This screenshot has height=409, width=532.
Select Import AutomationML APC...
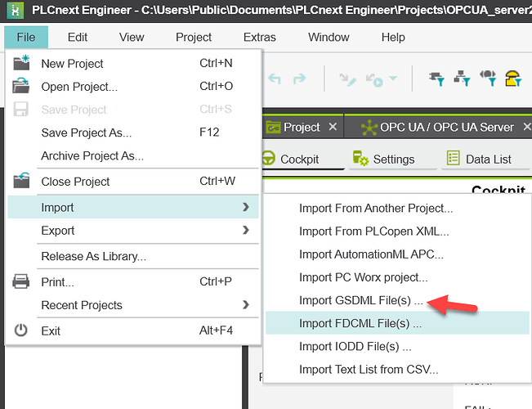(x=397, y=254)
